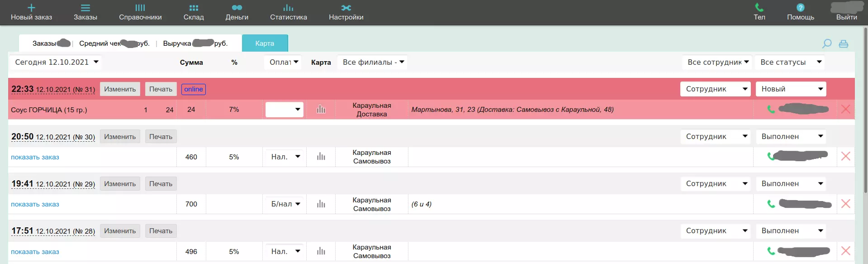Expand the Сегодня 12.10.2021 date dropdown
This screenshot has height=264, width=868.
click(x=57, y=62)
